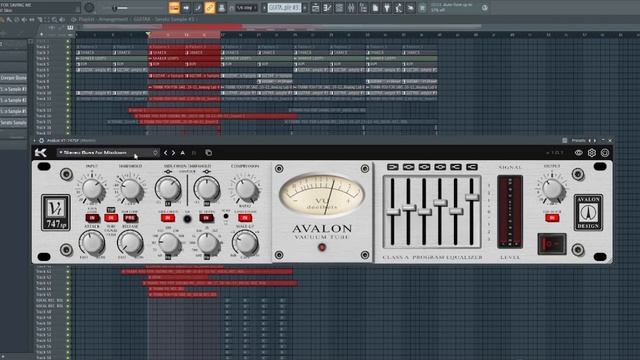The image size is (640, 360).
Task: Click the fifth icon after the pattern selector
Action: tap(363, 8)
